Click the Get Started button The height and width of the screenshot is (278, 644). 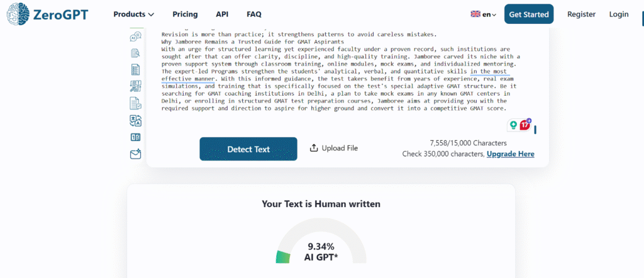[x=528, y=14]
